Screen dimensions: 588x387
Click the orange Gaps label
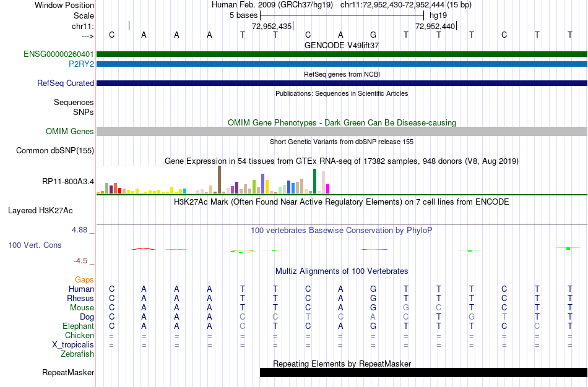[84, 280]
